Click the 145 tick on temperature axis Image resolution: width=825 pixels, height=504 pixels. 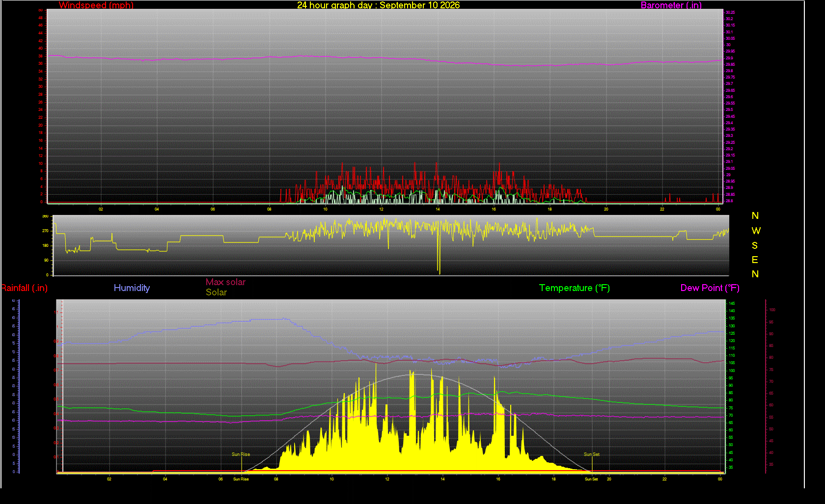(x=732, y=303)
